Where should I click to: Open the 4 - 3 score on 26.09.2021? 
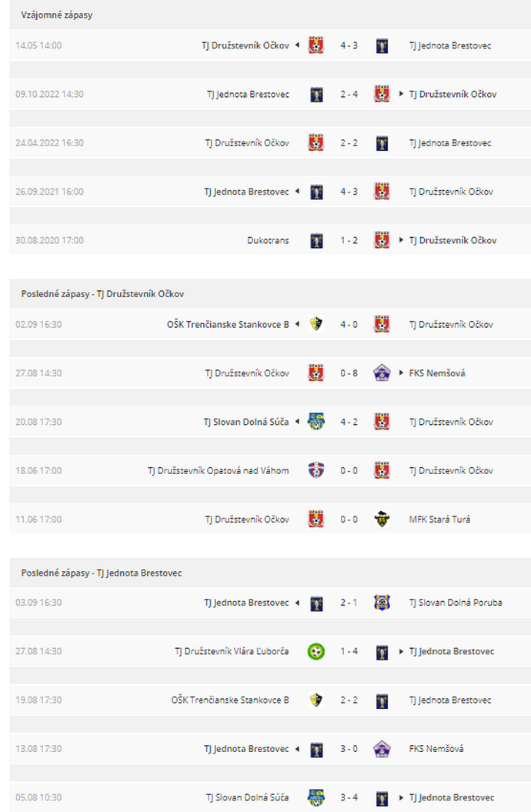[x=349, y=192]
